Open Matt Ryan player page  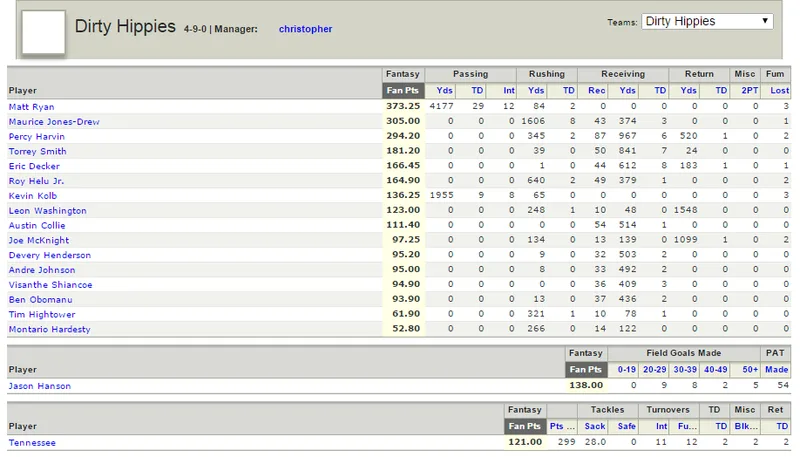pos(31,107)
